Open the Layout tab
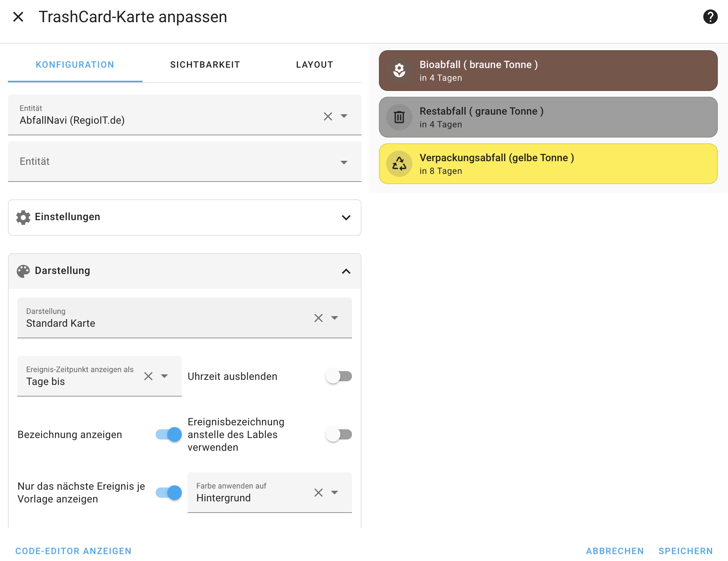Screen dimensions: 728x561 pyautogui.click(x=315, y=65)
